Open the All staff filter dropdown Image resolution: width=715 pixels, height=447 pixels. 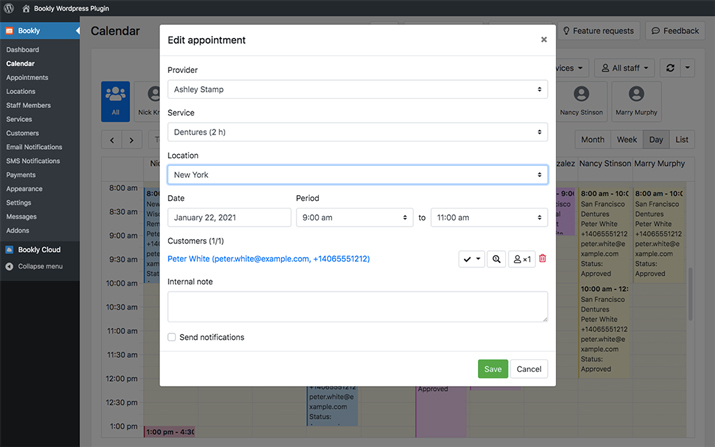point(625,68)
